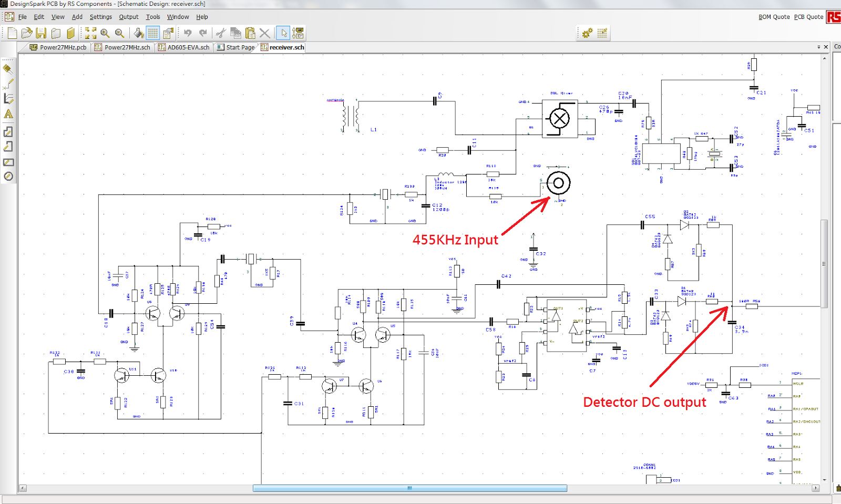Select the Add Component tool

pos(8,69)
